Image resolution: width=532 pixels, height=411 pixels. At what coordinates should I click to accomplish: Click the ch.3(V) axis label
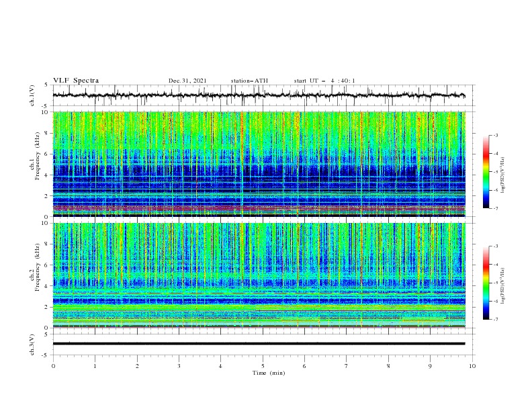coord(32,345)
